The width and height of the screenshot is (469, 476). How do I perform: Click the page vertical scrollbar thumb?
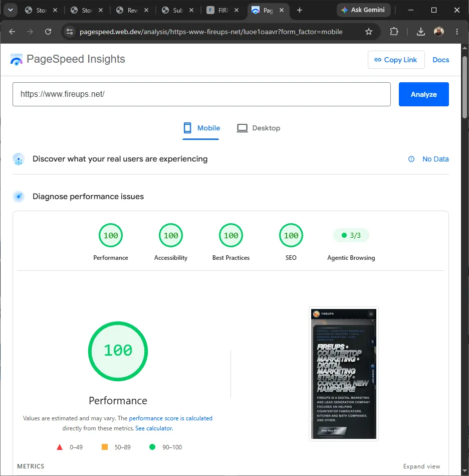pyautogui.click(x=465, y=87)
